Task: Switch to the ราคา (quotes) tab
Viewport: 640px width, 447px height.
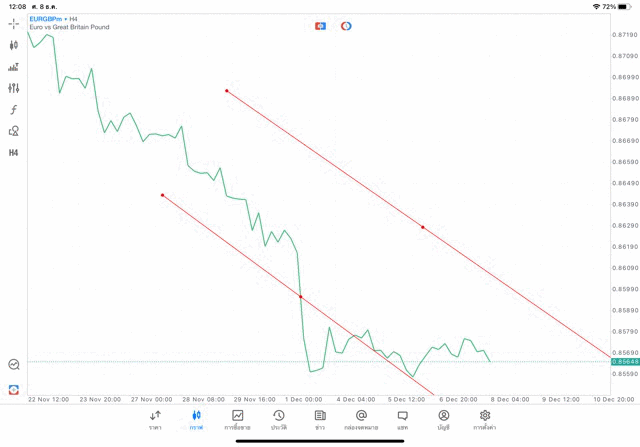Action: point(155,420)
